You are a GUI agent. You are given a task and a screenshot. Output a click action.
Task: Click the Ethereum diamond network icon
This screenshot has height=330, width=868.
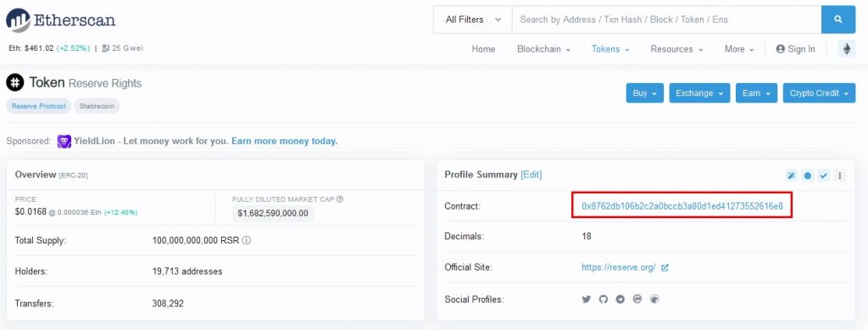pos(847,49)
